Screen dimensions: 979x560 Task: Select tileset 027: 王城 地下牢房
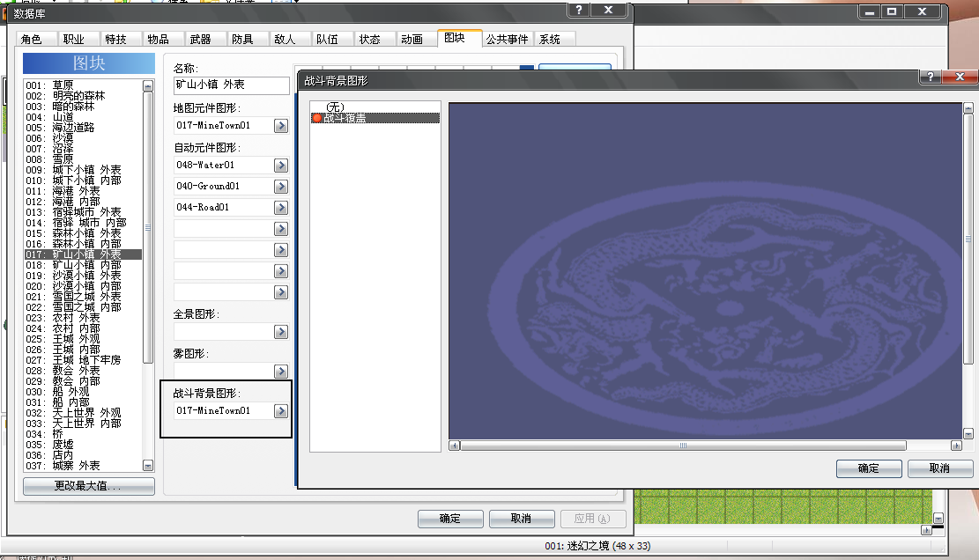[x=83, y=360]
